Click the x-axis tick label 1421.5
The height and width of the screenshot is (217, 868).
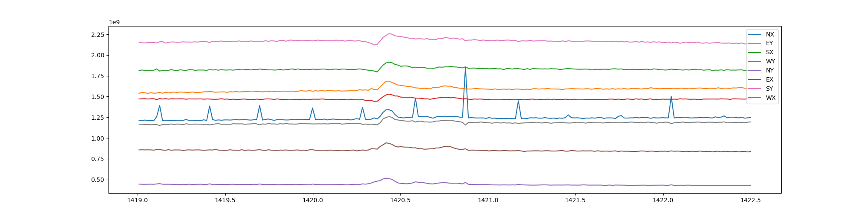pyautogui.click(x=575, y=201)
